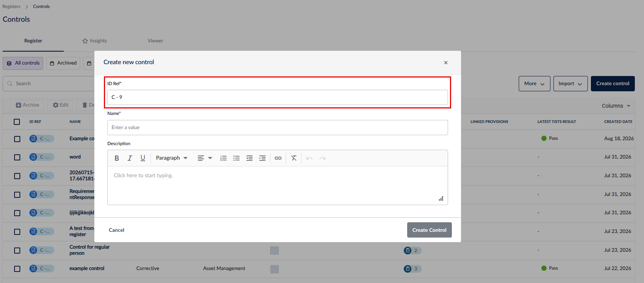644x283 pixels.
Task: Open the Paragraph style dropdown
Action: click(x=172, y=158)
